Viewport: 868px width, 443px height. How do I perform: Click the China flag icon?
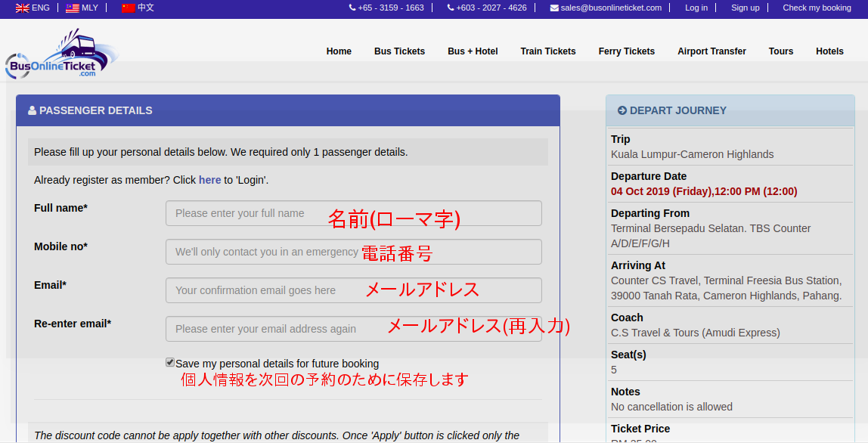129,8
